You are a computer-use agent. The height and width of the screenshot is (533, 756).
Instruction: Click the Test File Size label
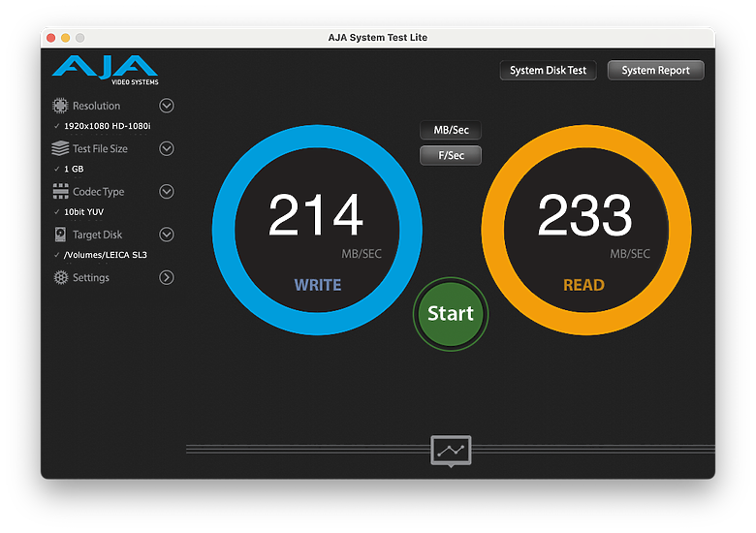click(x=100, y=148)
